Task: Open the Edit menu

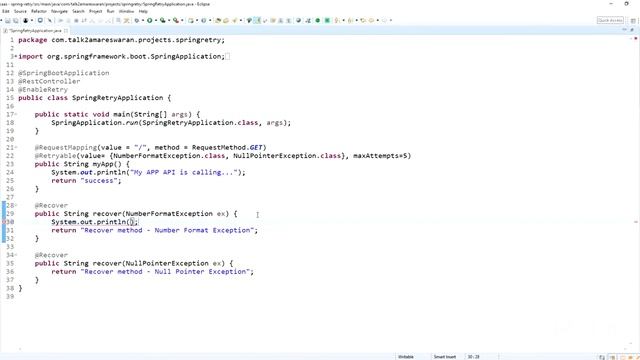Action: [6, 11]
